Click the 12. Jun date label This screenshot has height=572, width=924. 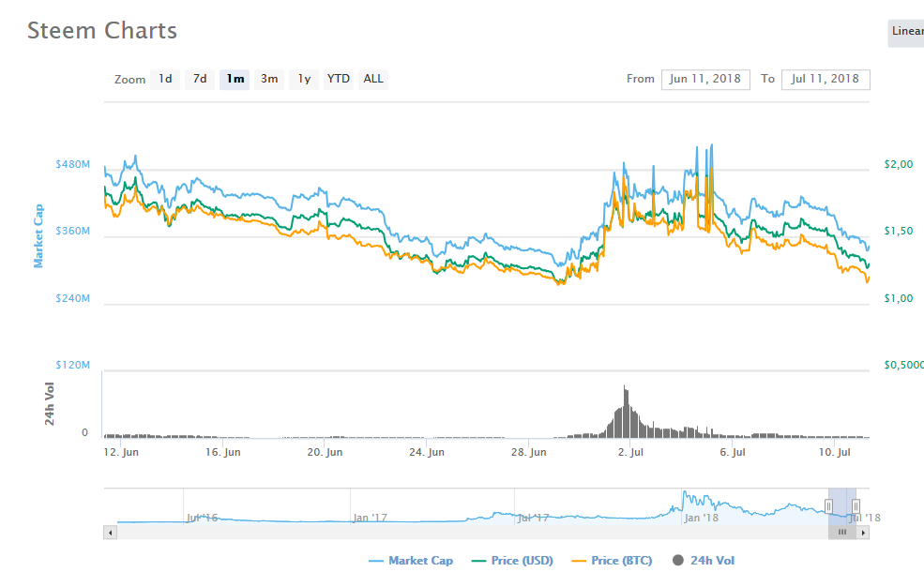pyautogui.click(x=121, y=452)
